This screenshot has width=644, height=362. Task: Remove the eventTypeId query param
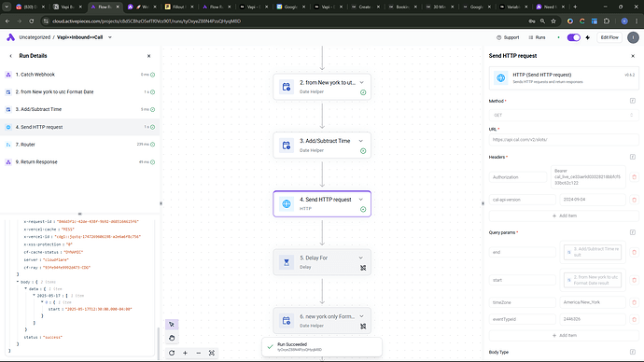pos(634,319)
